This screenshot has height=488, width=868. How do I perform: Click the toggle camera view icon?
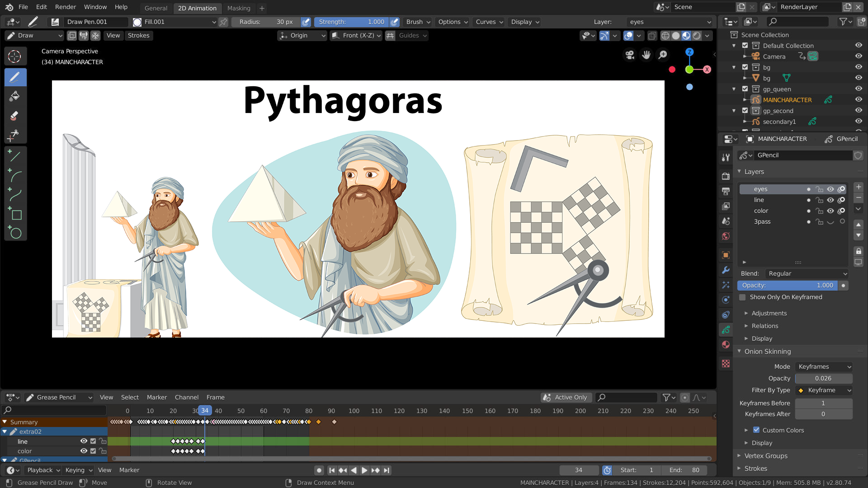(630, 55)
